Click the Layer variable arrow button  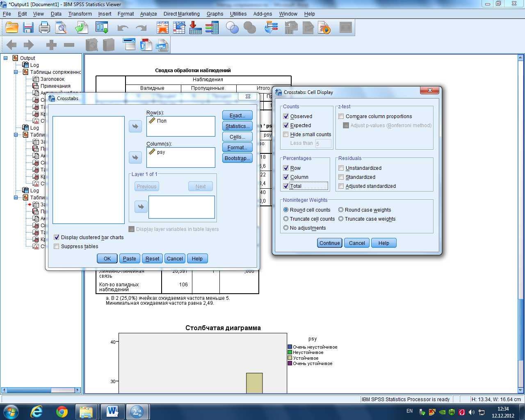(141, 206)
